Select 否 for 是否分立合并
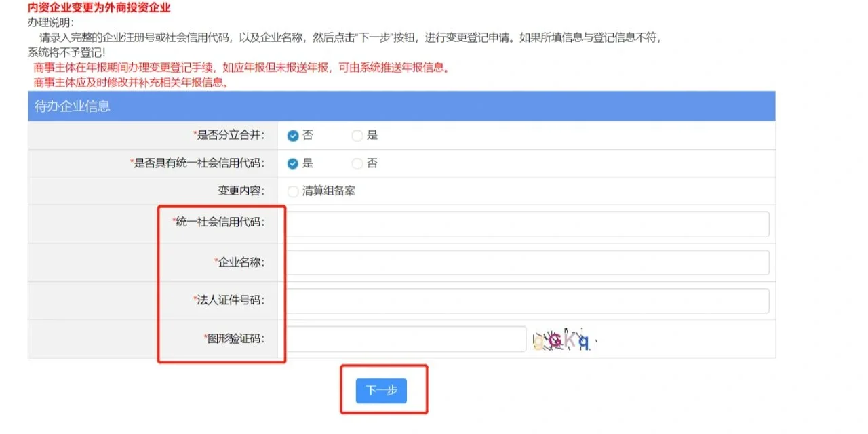The height and width of the screenshot is (434, 868). point(293,136)
